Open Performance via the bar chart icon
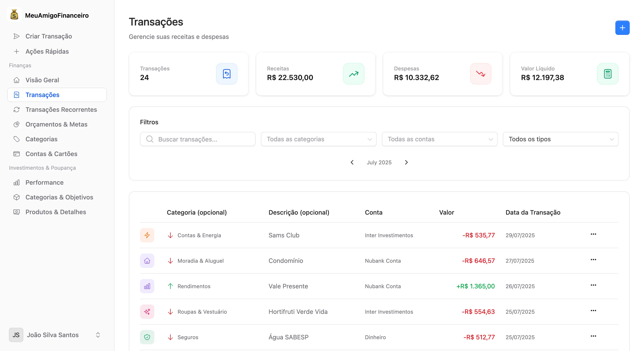This screenshot has width=644, height=351. point(17,182)
